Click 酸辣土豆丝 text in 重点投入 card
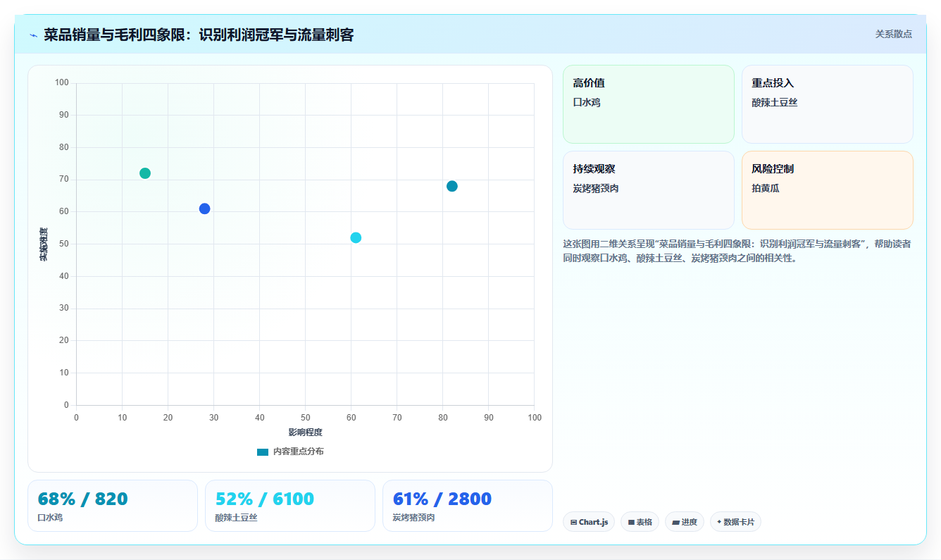Screen dimensions: 941x560 tap(775, 102)
